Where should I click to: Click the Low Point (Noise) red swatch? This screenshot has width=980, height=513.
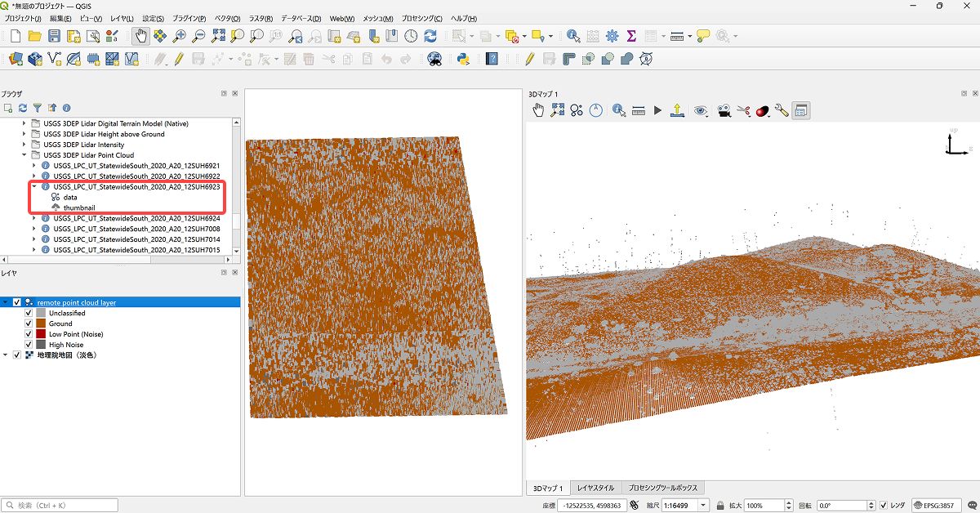pos(41,334)
